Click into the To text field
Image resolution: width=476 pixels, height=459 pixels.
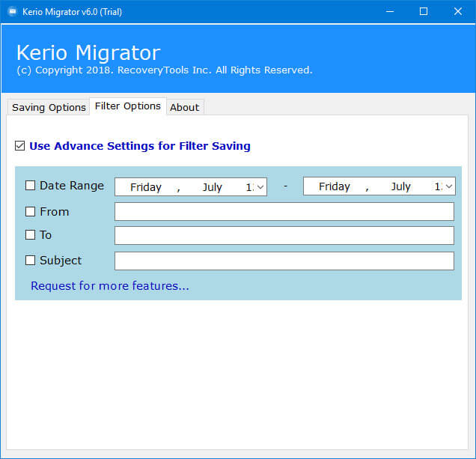pos(284,235)
